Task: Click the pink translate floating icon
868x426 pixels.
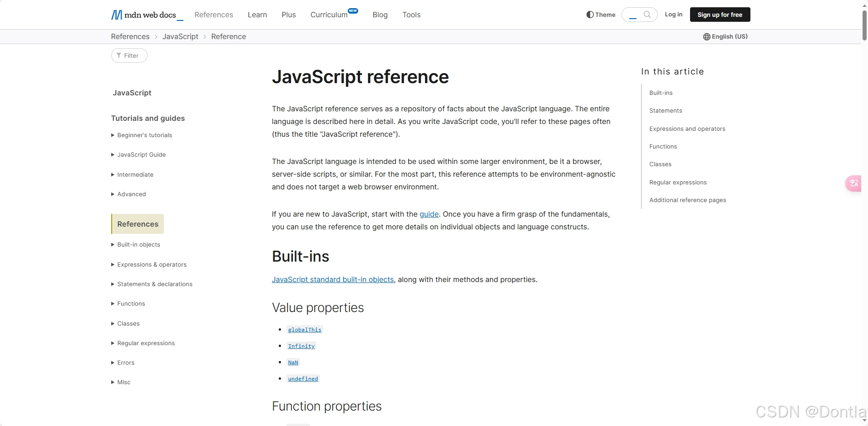Action: tap(853, 183)
